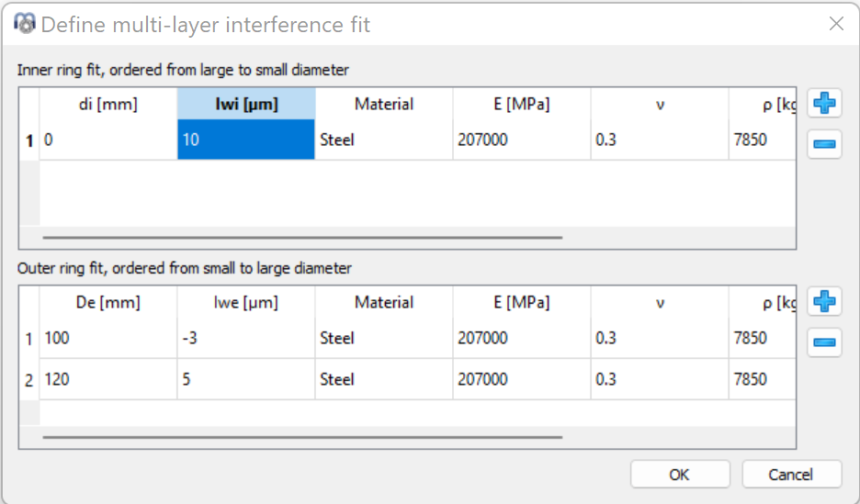Add a row to outer ring fit table

(x=824, y=301)
